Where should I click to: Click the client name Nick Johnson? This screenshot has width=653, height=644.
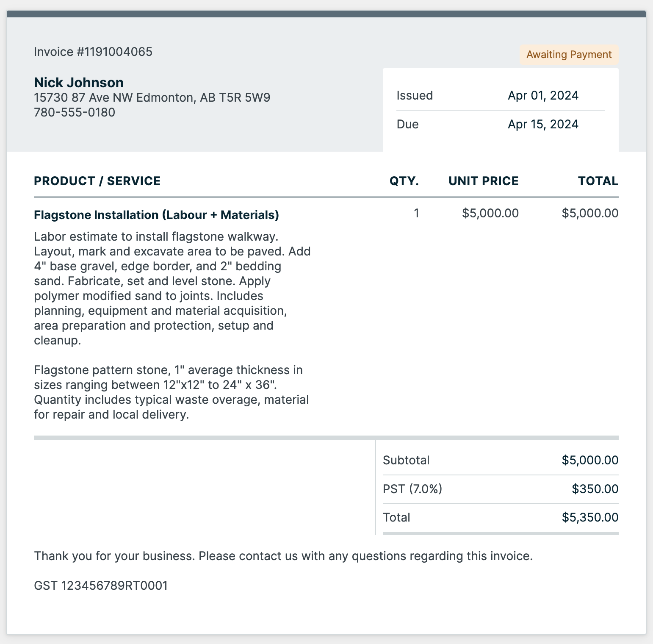pos(79,82)
